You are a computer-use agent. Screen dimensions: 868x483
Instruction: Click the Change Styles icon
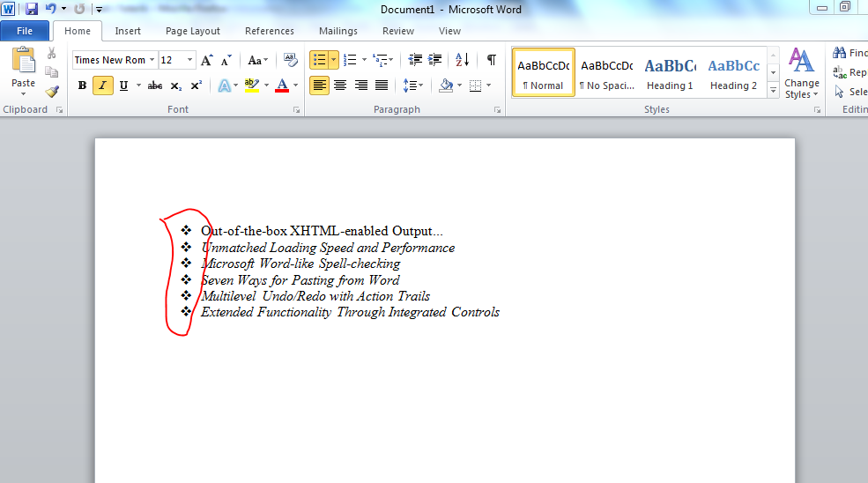802,60
